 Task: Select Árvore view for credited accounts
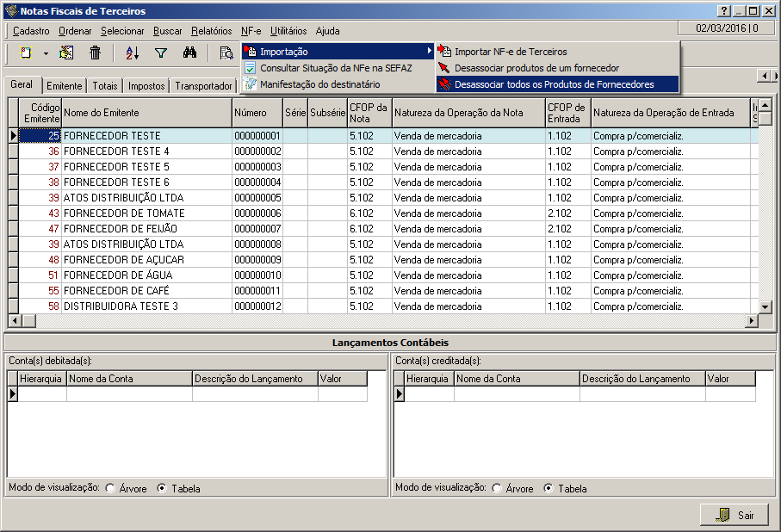(497, 488)
